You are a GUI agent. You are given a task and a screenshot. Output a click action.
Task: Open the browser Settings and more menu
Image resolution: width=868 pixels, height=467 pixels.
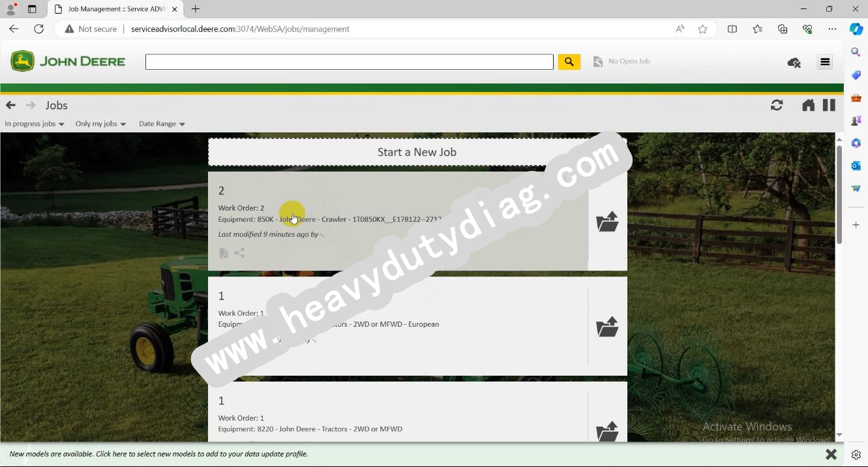pyautogui.click(x=832, y=29)
